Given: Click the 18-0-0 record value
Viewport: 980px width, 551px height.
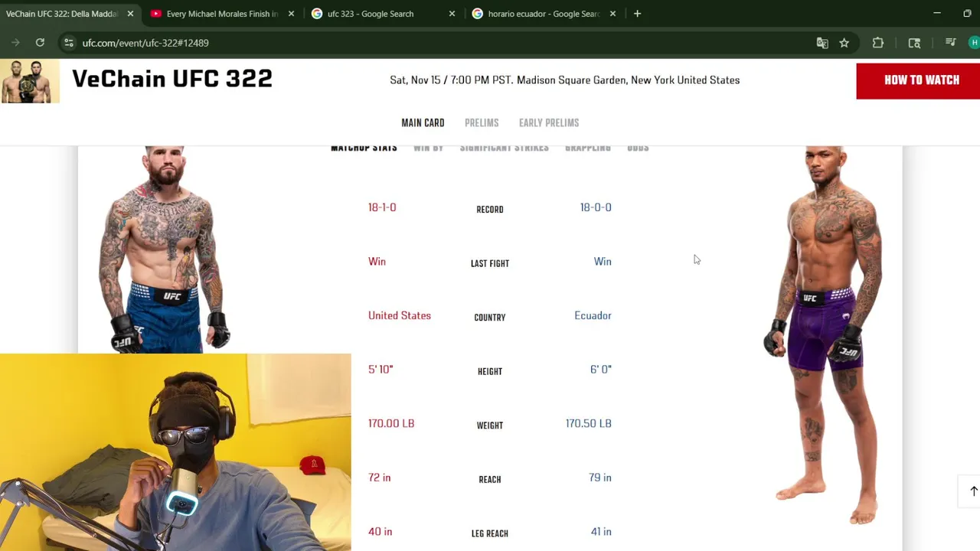Looking at the screenshot, I should [x=596, y=207].
